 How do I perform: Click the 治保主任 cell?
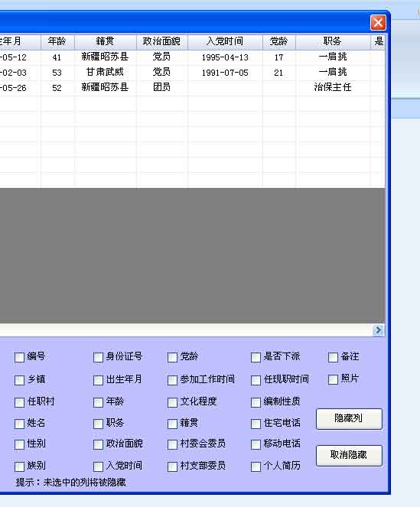click(333, 87)
